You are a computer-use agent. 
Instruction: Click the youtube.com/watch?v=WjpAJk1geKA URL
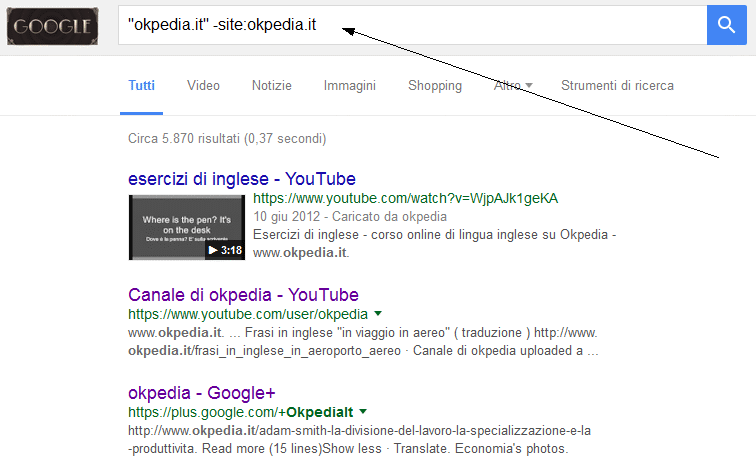[x=405, y=199]
